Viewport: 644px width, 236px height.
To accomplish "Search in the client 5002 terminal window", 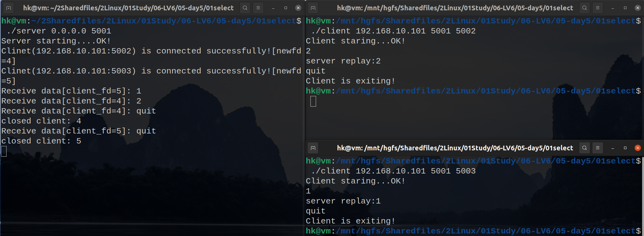I will (585, 8).
